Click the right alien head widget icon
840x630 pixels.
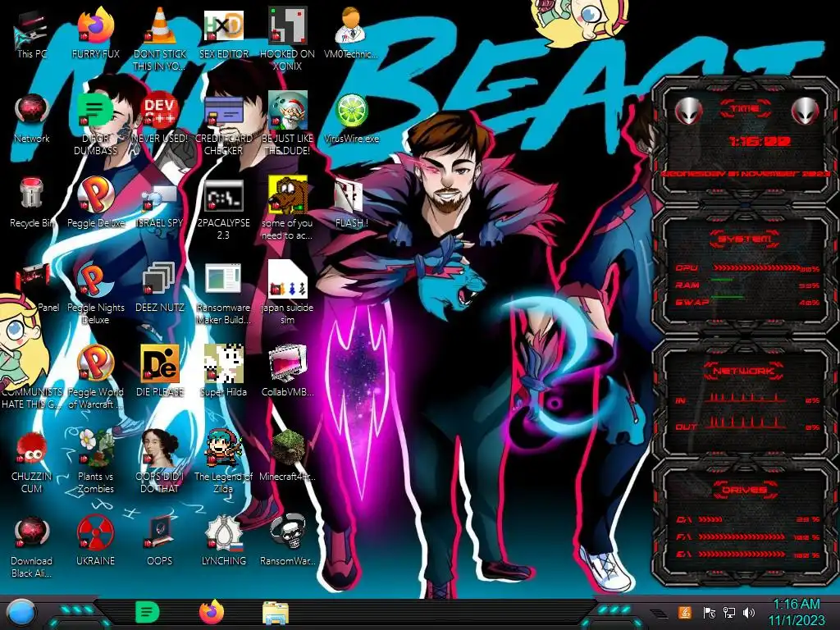806,112
